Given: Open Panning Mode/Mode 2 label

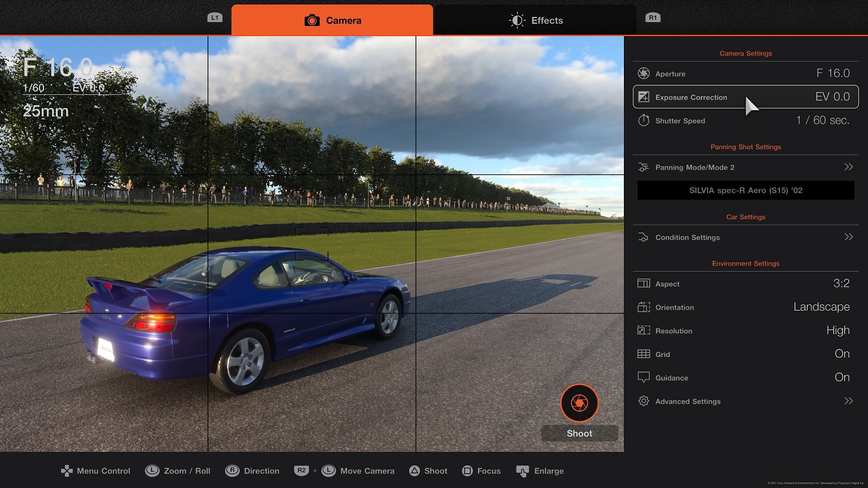Looking at the screenshot, I should pyautogui.click(x=695, y=168).
